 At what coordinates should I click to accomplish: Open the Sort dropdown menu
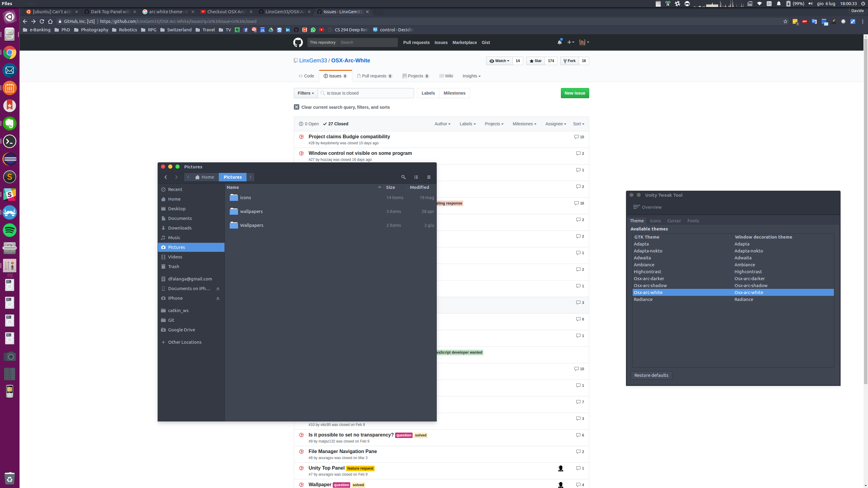[x=578, y=124]
